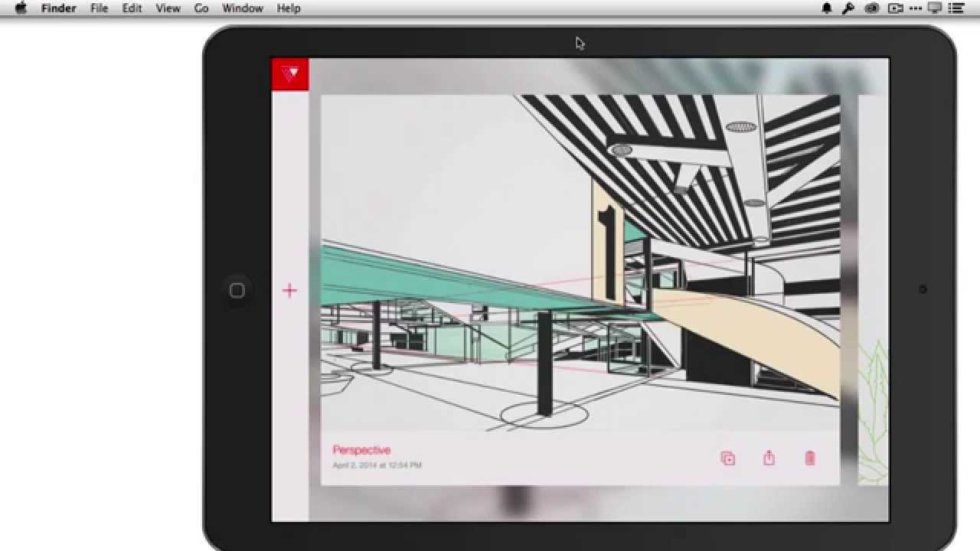Open the Go menu

(201, 8)
